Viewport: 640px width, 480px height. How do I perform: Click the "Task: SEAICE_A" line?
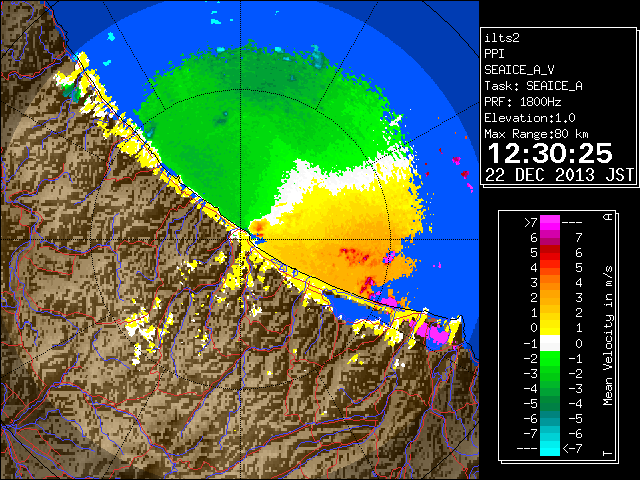(x=533, y=86)
